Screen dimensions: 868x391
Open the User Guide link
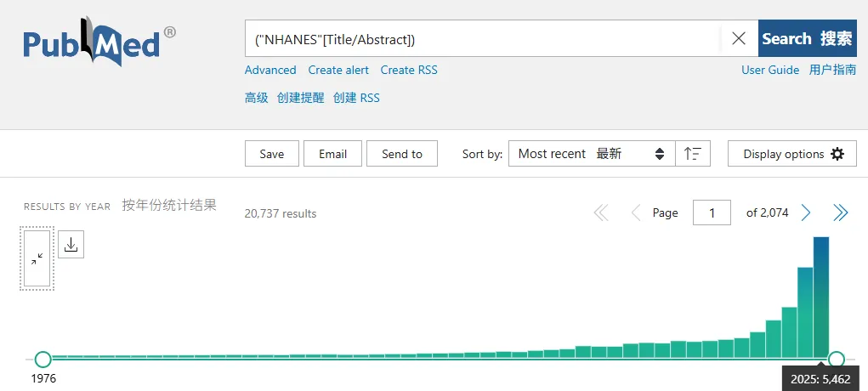pyautogui.click(x=770, y=70)
